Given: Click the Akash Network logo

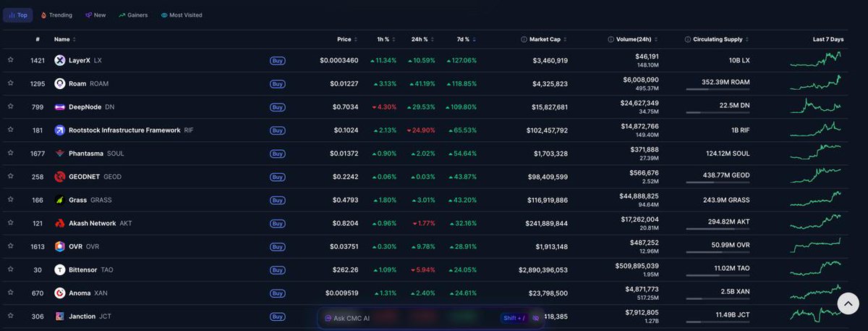Looking at the screenshot, I should coord(60,222).
